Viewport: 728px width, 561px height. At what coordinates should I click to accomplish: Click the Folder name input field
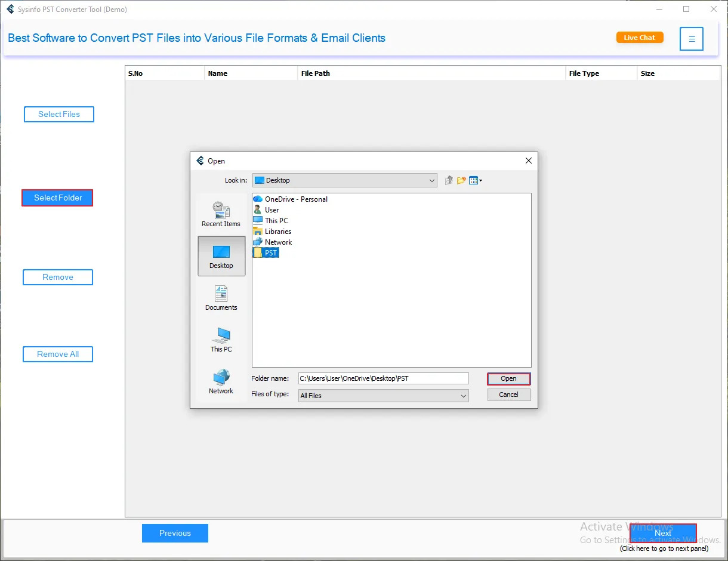[384, 378]
